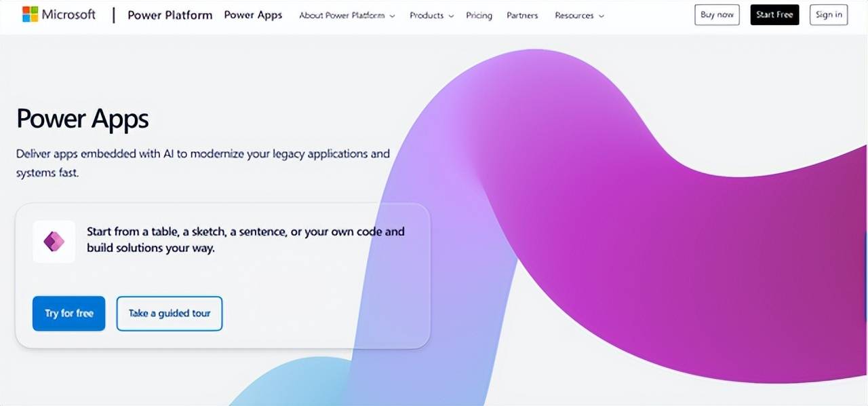The width and height of the screenshot is (868, 406).
Task: Expand the Resources dropdown
Action: (579, 15)
